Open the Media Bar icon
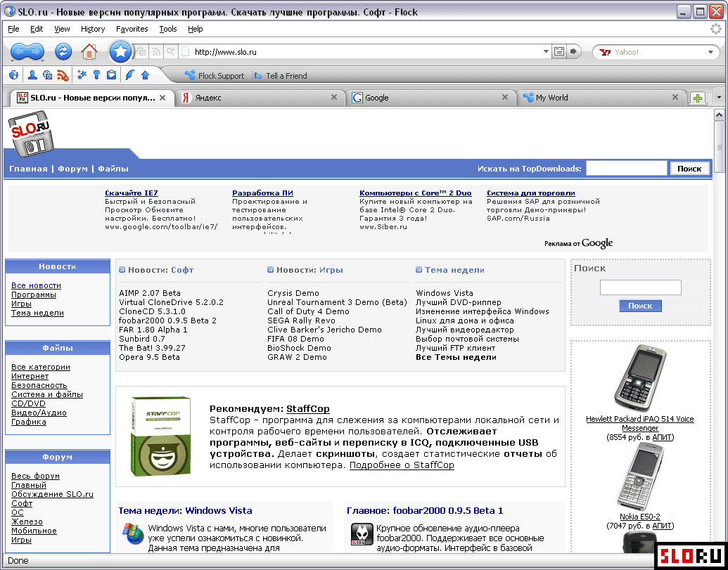Viewport: 728px width, 570px height. [47, 75]
